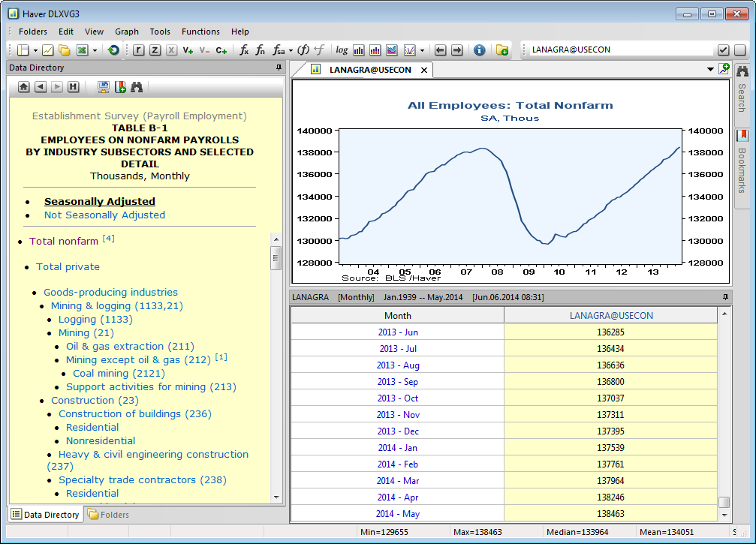Click the Total nonfarm link
The image size is (756, 544).
pyautogui.click(x=64, y=242)
